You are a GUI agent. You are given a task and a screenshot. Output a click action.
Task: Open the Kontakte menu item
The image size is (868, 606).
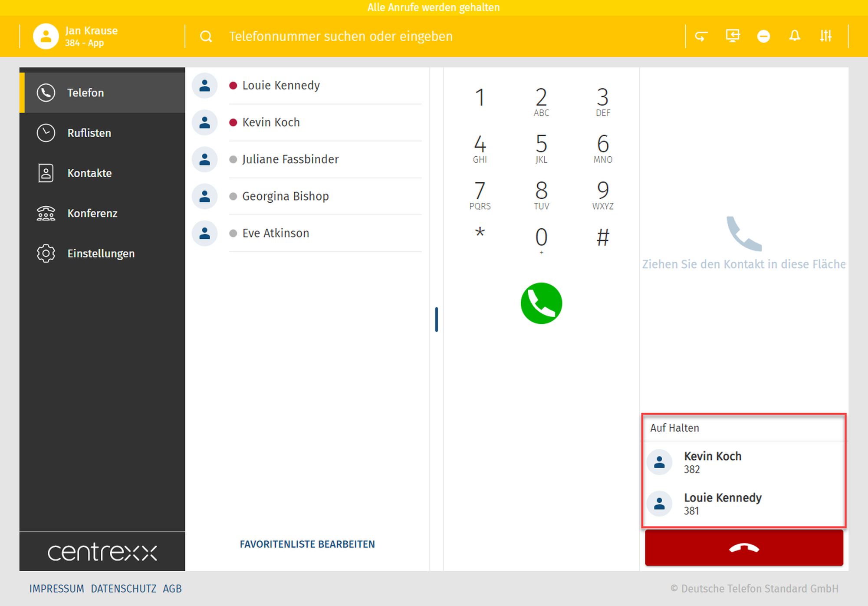tap(89, 173)
